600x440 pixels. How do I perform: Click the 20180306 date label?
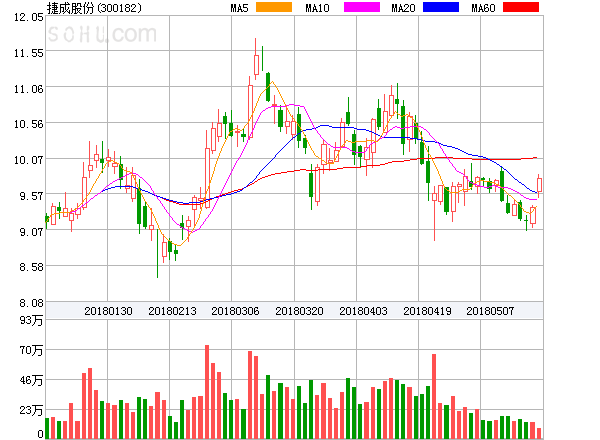(235, 311)
